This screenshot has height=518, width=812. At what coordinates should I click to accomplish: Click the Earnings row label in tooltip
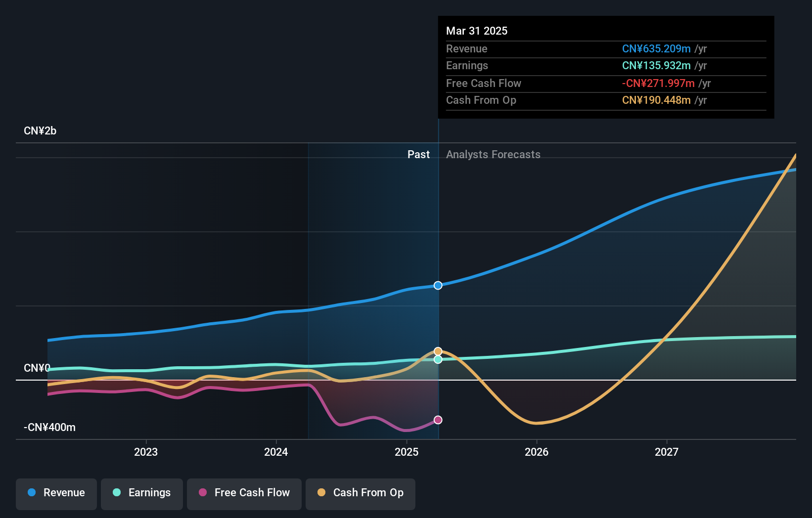pyautogui.click(x=467, y=66)
